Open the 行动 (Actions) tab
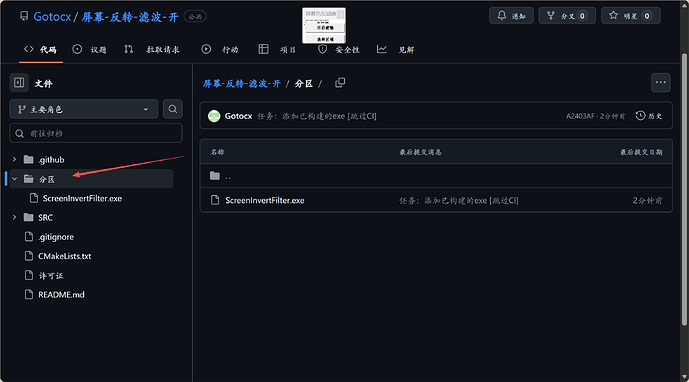 point(220,50)
